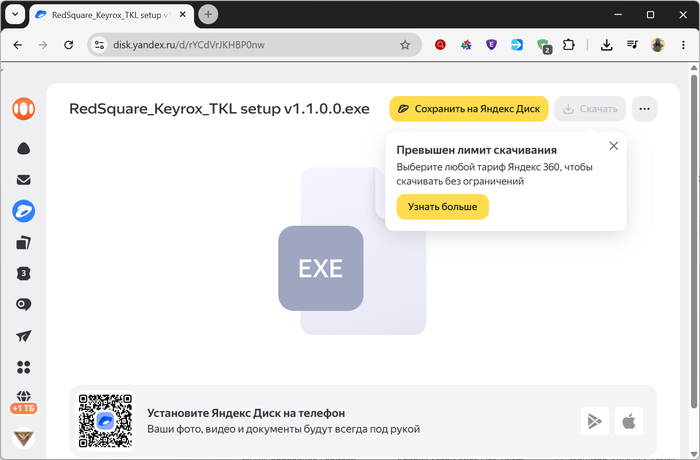Open the media control playlist icon

coord(632,45)
